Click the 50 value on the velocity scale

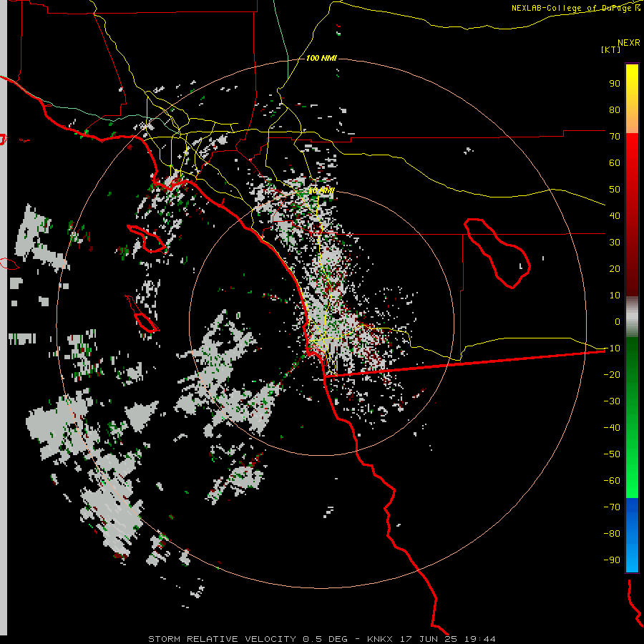pos(615,190)
